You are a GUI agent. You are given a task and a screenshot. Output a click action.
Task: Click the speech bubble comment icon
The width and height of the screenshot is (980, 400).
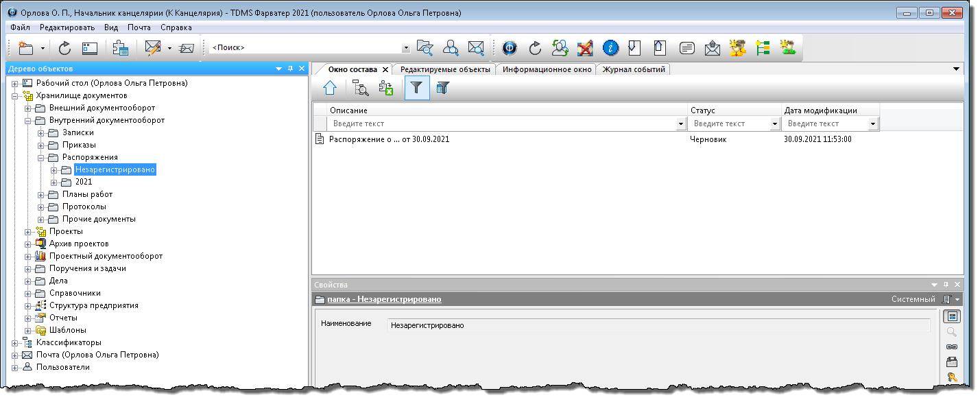click(686, 48)
